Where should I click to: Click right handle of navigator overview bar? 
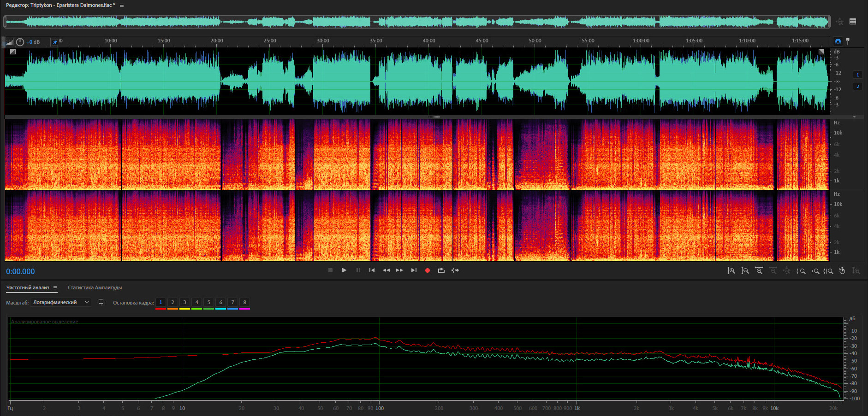[x=829, y=21]
